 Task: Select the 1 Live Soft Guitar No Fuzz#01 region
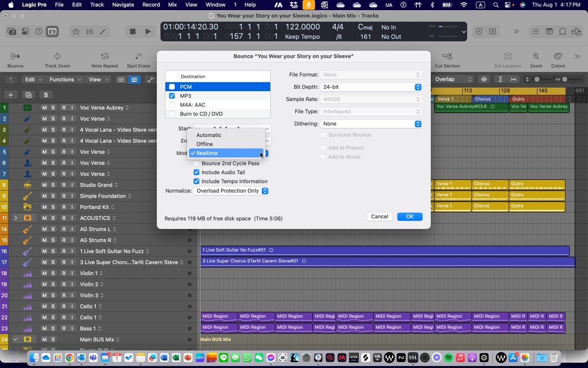385,250
